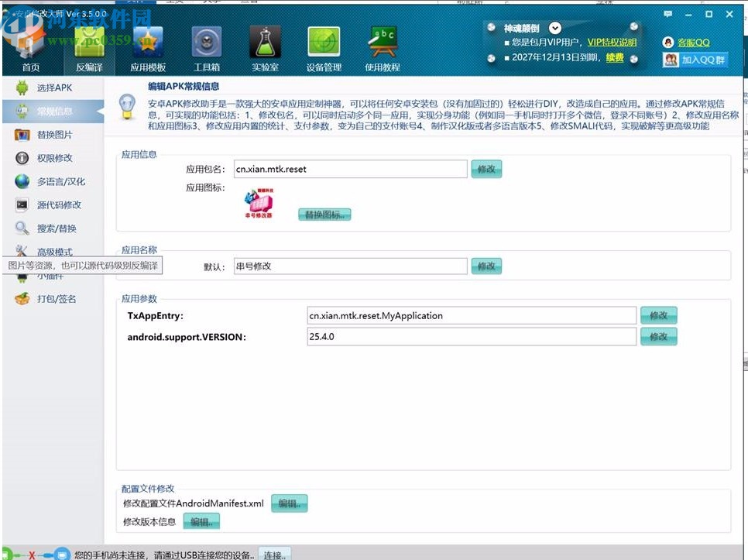Open the 实验室 lab feature icon
748x560 pixels.
pos(264,44)
